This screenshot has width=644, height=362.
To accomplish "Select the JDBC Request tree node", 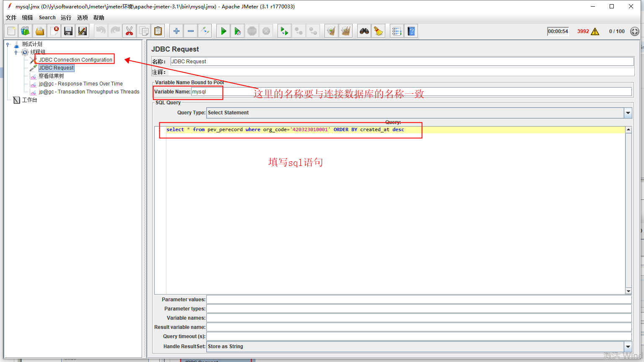I will (56, 68).
